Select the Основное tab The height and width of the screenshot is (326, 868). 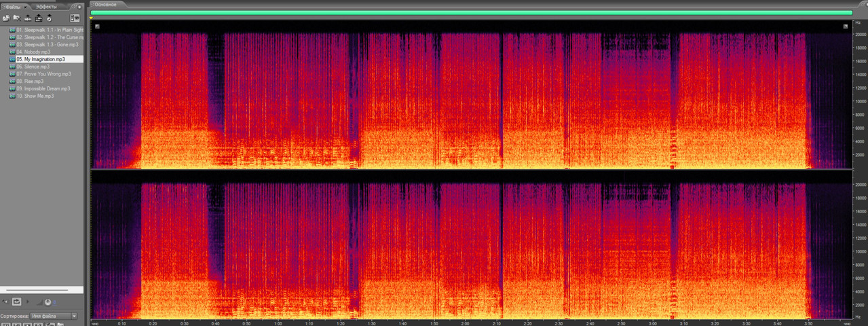105,4
